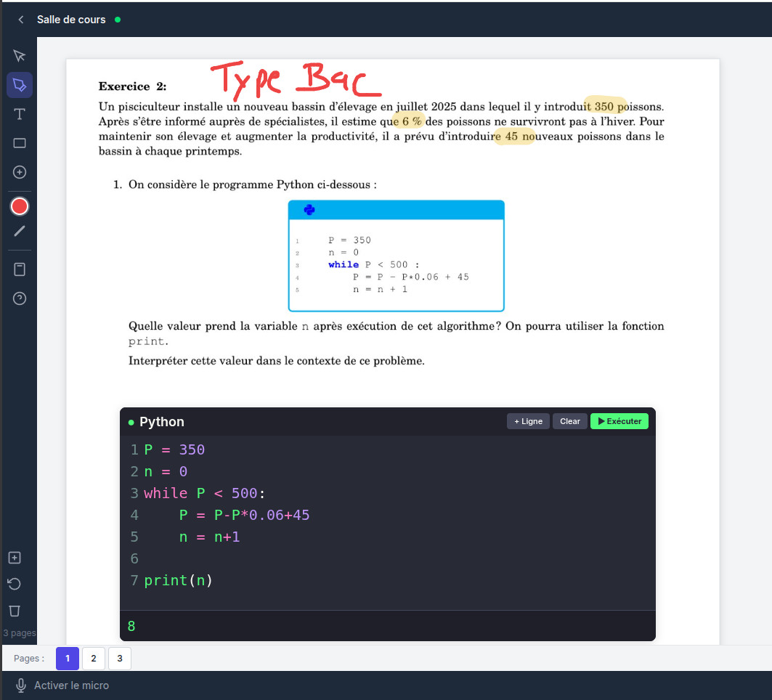
Task: Switch to page 3
Action: click(x=120, y=658)
